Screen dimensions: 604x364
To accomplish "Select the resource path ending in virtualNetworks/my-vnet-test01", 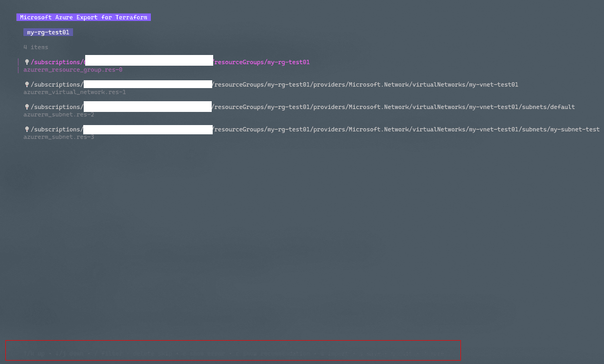I will 275,85.
